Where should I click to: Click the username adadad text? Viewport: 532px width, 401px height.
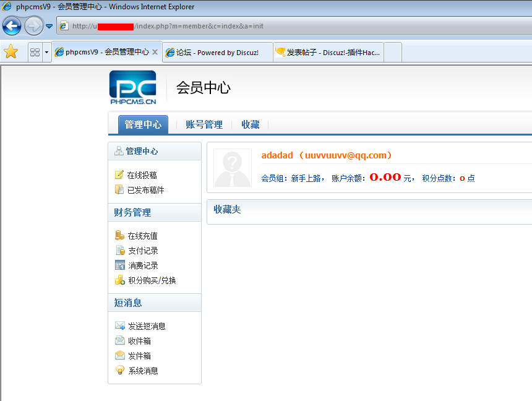coord(277,155)
